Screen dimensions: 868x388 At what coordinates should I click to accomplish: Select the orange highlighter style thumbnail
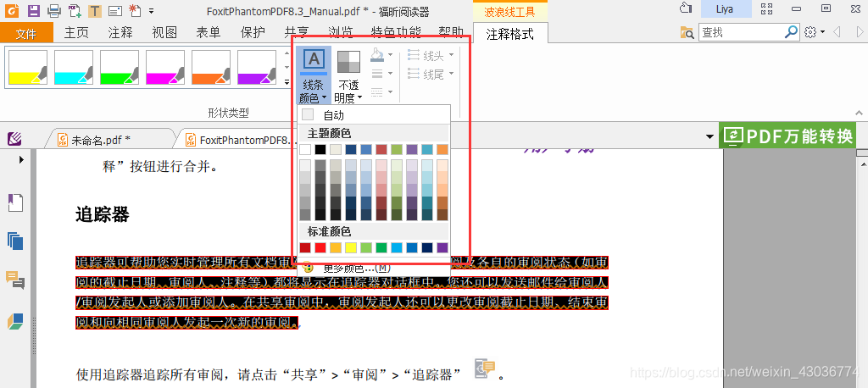point(211,68)
